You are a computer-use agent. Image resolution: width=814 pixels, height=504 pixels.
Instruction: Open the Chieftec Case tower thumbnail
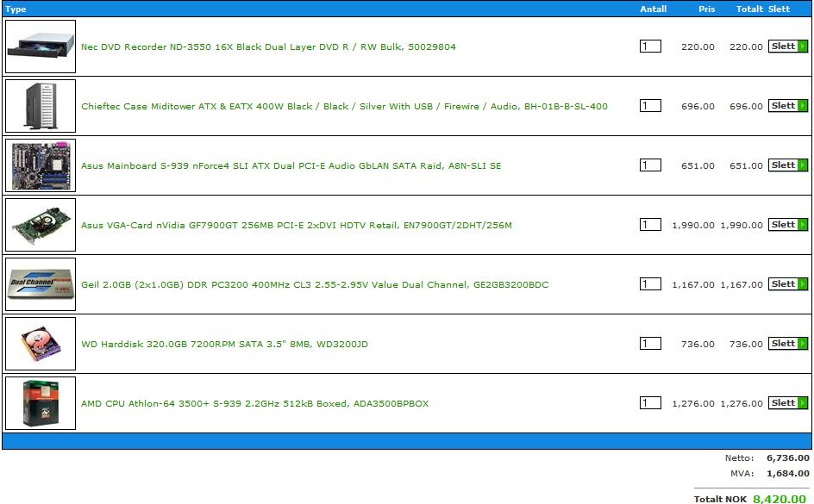coord(41,106)
